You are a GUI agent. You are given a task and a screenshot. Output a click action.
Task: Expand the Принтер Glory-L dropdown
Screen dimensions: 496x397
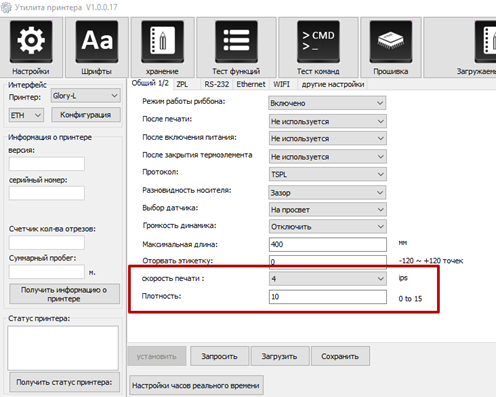pyautogui.click(x=86, y=96)
